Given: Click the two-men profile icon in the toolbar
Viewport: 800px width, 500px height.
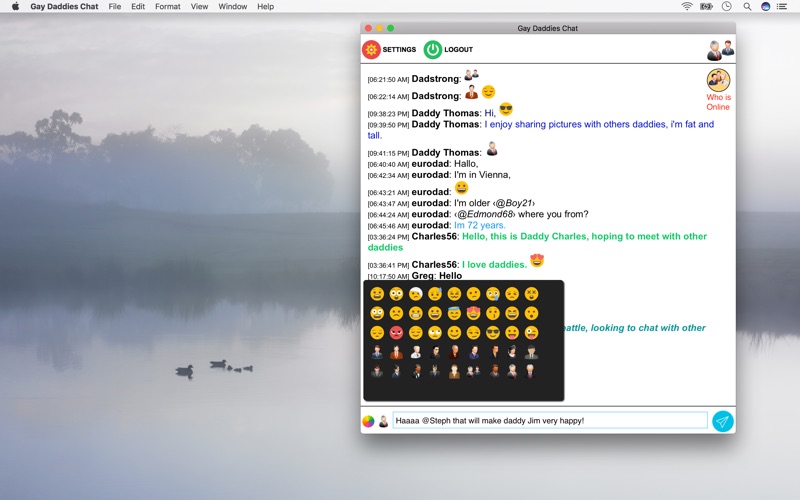Looking at the screenshot, I should tap(720, 49).
